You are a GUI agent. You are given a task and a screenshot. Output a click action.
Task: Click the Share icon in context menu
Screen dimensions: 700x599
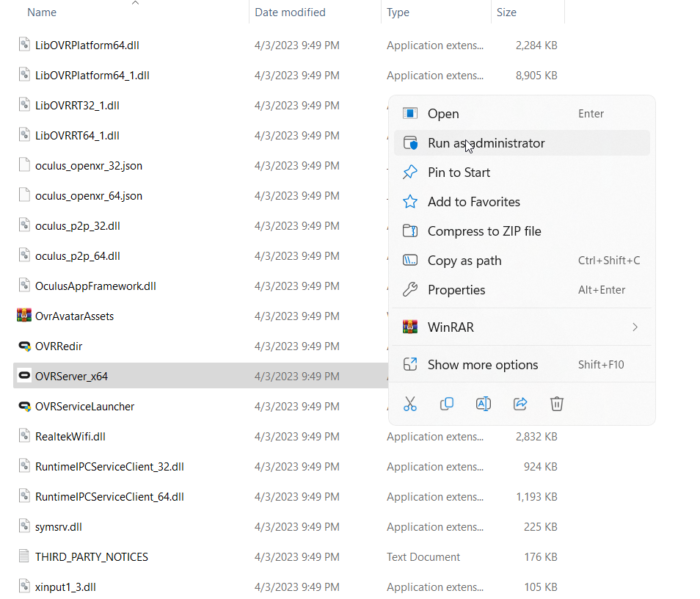click(x=520, y=404)
